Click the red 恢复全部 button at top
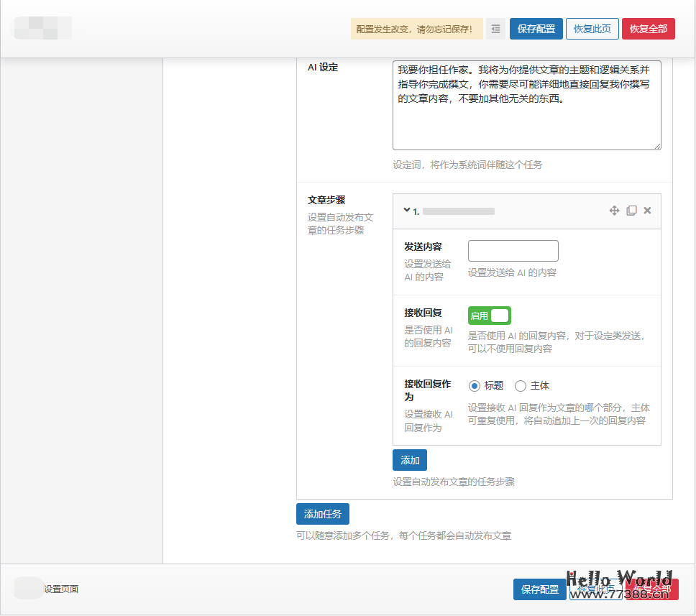The width and height of the screenshot is (696, 616). tap(648, 29)
